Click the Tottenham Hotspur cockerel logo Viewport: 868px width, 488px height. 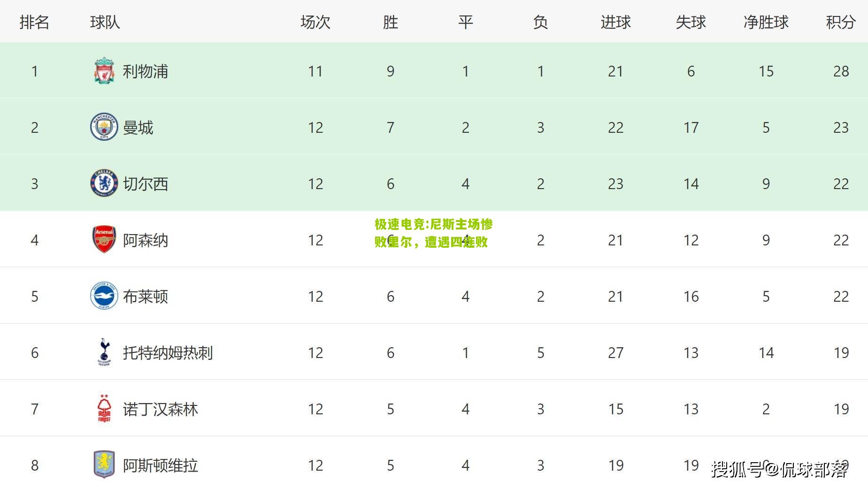click(104, 352)
